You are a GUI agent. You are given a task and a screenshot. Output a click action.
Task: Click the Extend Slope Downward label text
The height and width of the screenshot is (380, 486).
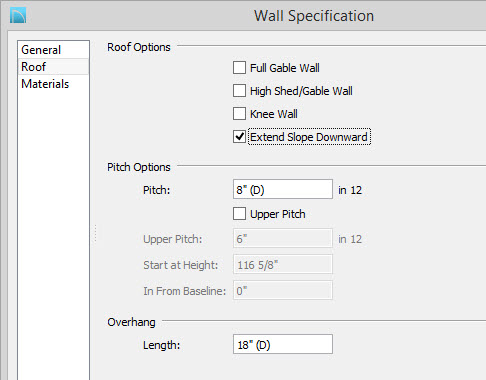(309, 137)
